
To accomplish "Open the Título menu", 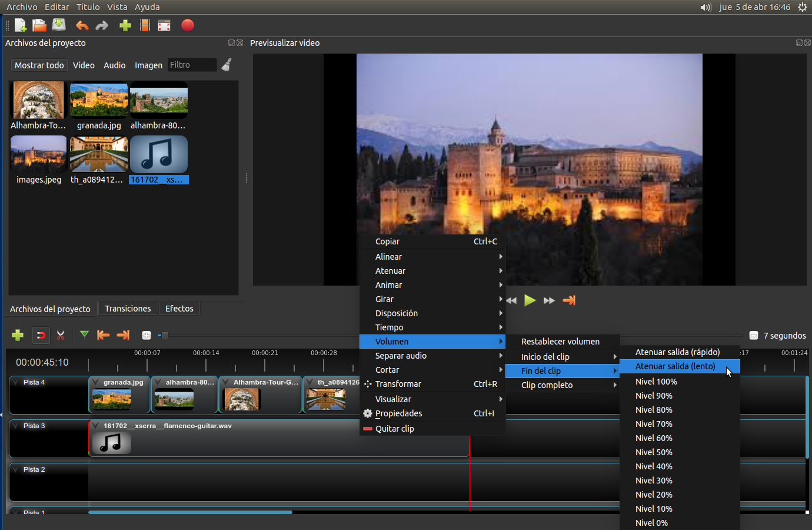I will pyautogui.click(x=88, y=7).
